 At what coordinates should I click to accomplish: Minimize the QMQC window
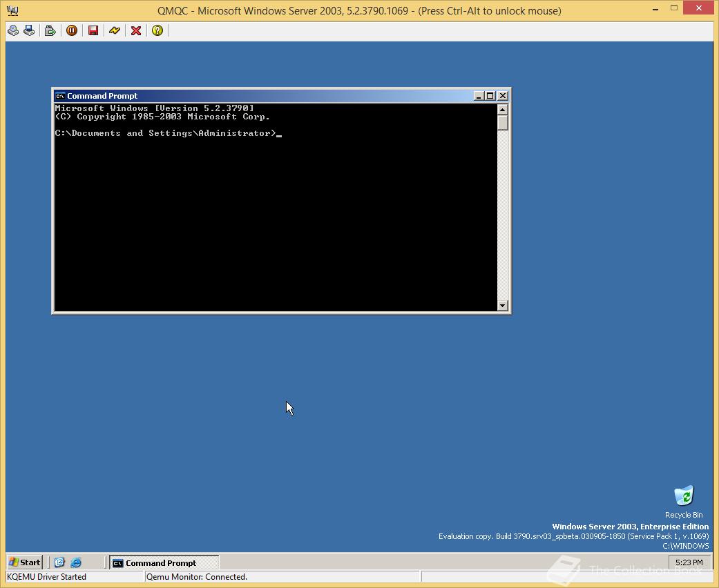coord(655,9)
